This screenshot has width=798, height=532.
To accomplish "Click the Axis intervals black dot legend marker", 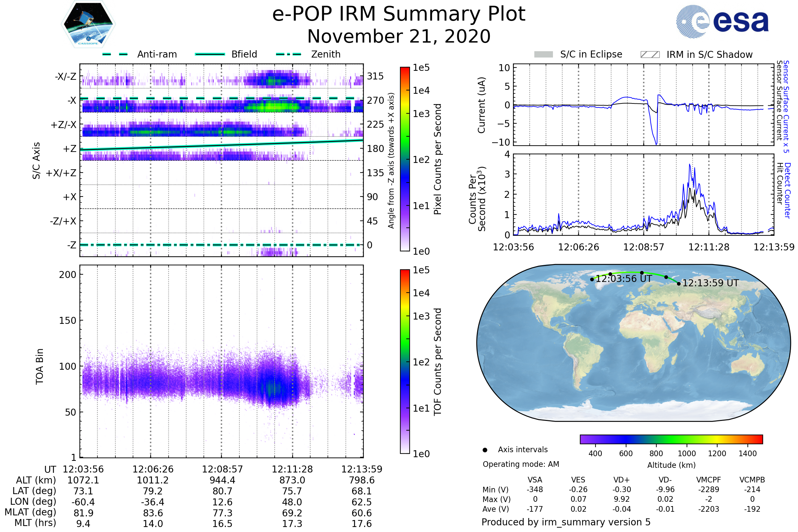I will [x=485, y=450].
